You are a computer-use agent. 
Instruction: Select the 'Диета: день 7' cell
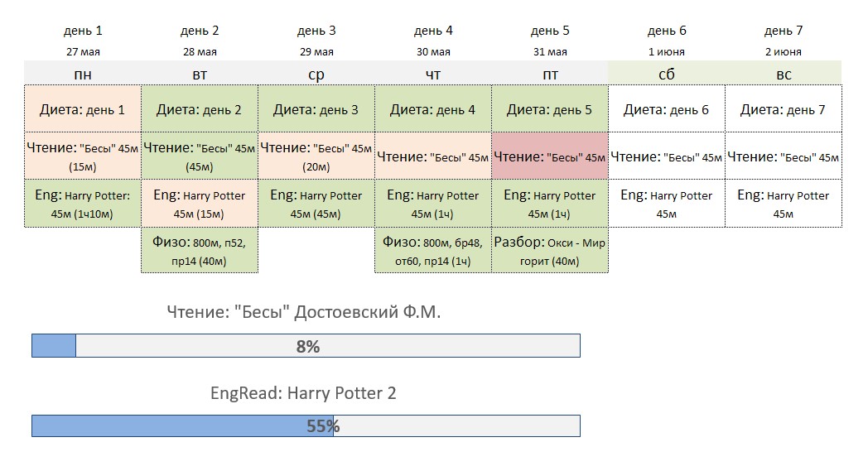click(784, 109)
